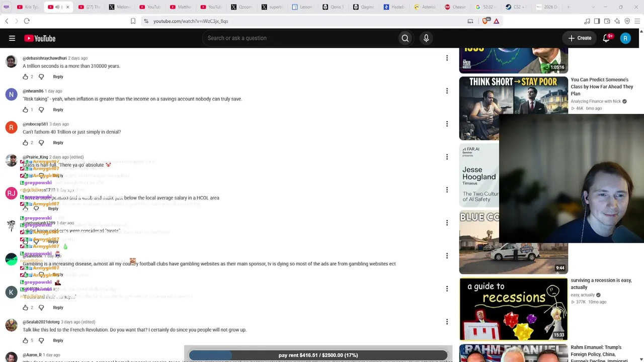The height and width of the screenshot is (362, 644).
Task: Open the browser main menu icon
Action: point(637,21)
